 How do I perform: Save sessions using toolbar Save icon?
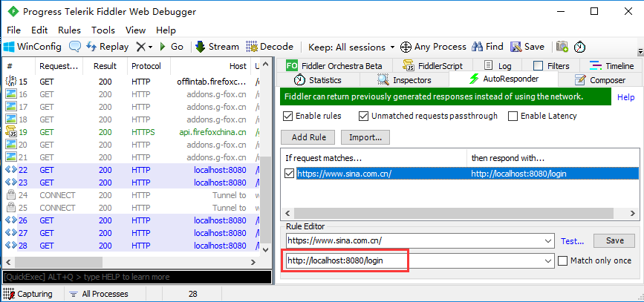(527, 47)
